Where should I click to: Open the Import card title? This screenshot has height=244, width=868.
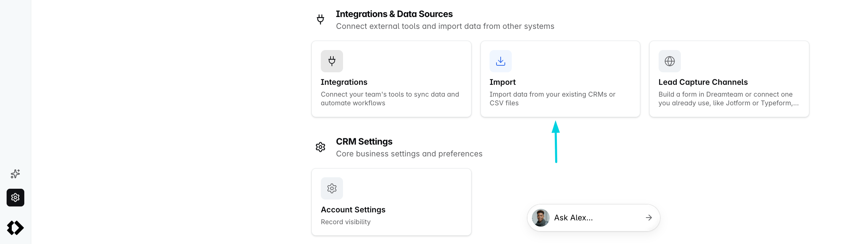pyautogui.click(x=502, y=82)
